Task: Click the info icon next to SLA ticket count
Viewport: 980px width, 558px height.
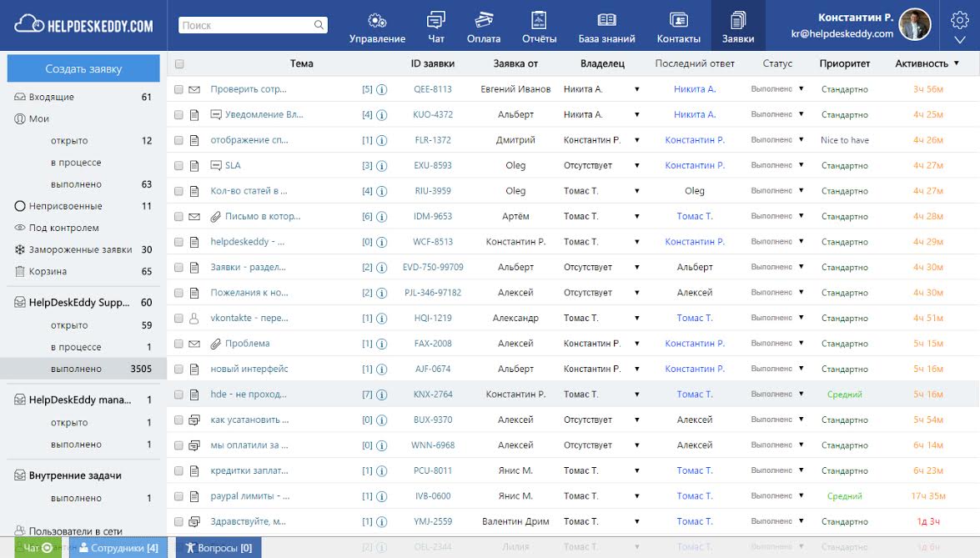Action: [x=381, y=165]
